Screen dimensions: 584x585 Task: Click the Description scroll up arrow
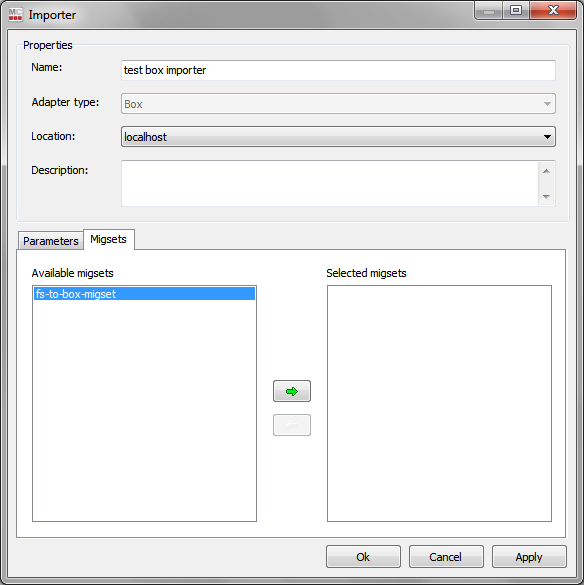546,171
